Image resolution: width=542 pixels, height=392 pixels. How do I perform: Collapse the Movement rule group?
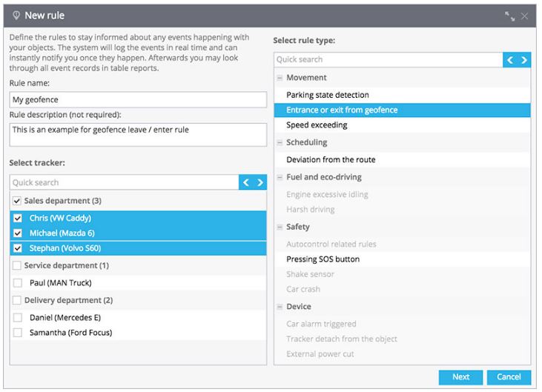[280, 78]
